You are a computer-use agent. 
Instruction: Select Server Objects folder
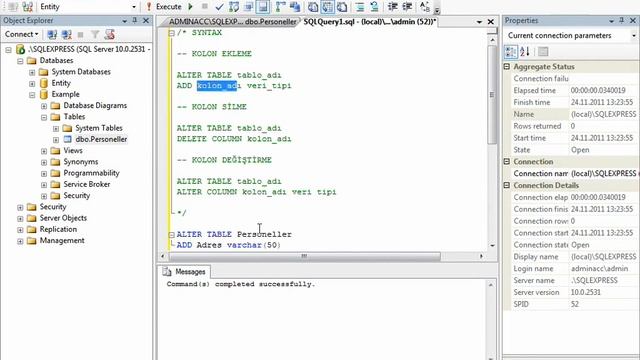coord(63,218)
